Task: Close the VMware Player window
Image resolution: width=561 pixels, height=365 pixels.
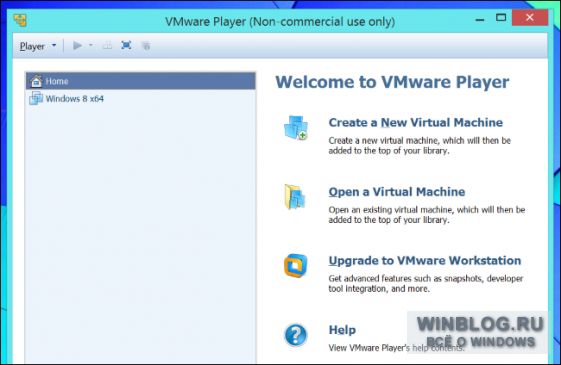Action: pos(530,18)
